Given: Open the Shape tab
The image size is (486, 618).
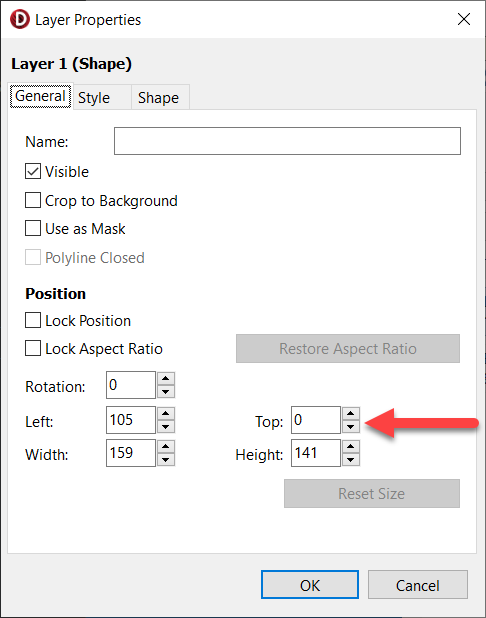Looking at the screenshot, I should 160,97.
